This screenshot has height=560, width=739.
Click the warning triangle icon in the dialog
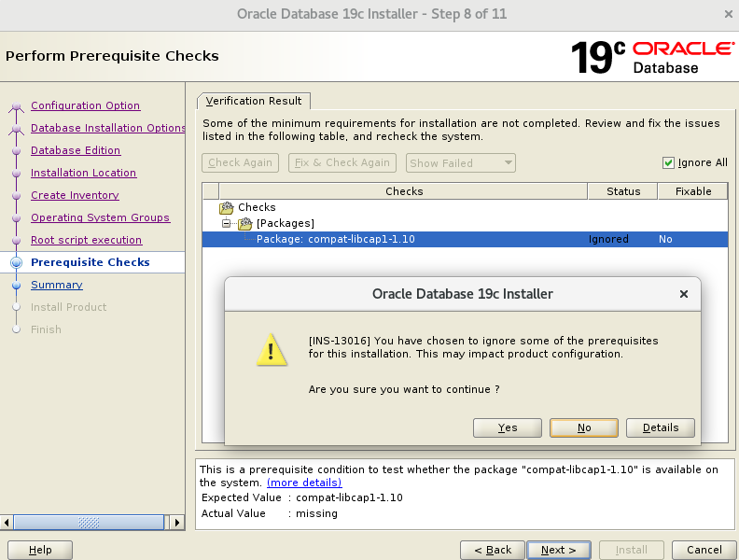272,350
